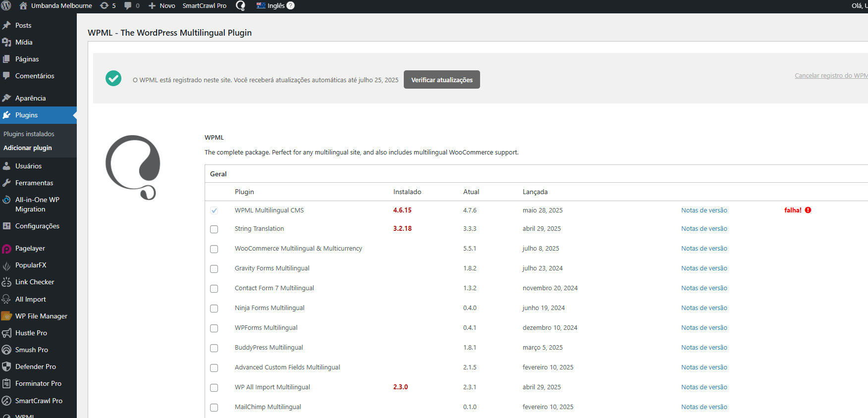Click the release date maio 28, 2025
868x418 pixels.
(542, 210)
